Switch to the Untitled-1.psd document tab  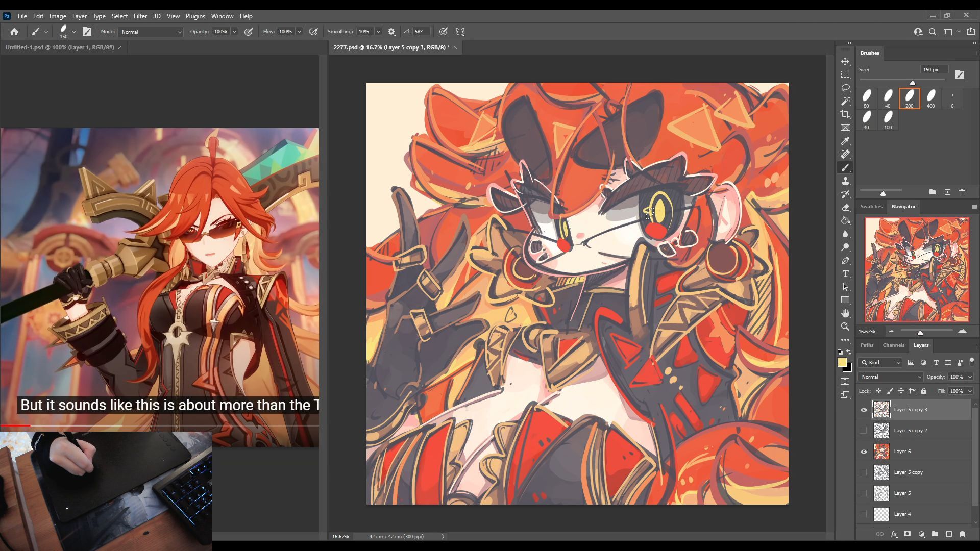click(x=60, y=47)
